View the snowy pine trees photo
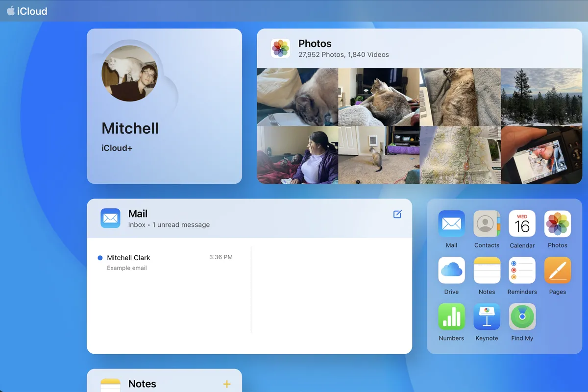Viewport: 588px width, 392px height. pos(541,97)
